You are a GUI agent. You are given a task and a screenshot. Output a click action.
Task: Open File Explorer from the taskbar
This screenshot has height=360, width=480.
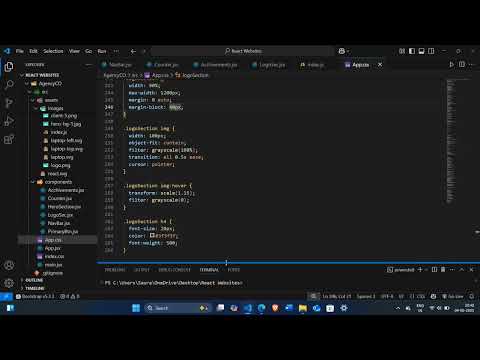point(303,308)
